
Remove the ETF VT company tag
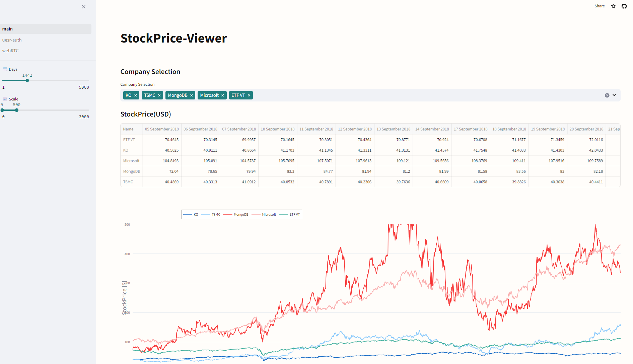coord(249,95)
